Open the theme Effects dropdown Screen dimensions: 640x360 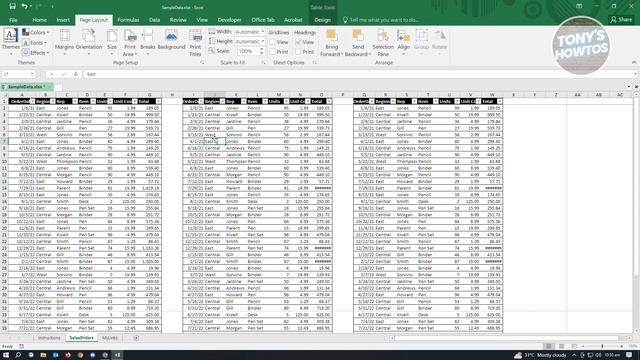[36, 53]
